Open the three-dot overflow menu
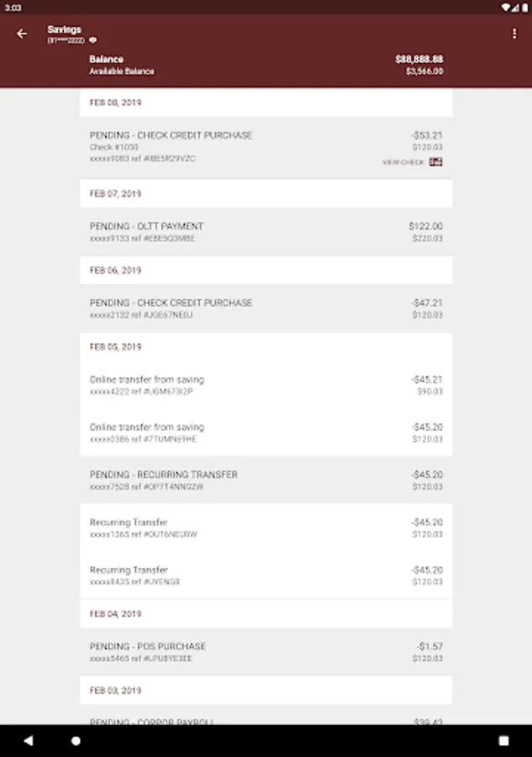 click(514, 34)
